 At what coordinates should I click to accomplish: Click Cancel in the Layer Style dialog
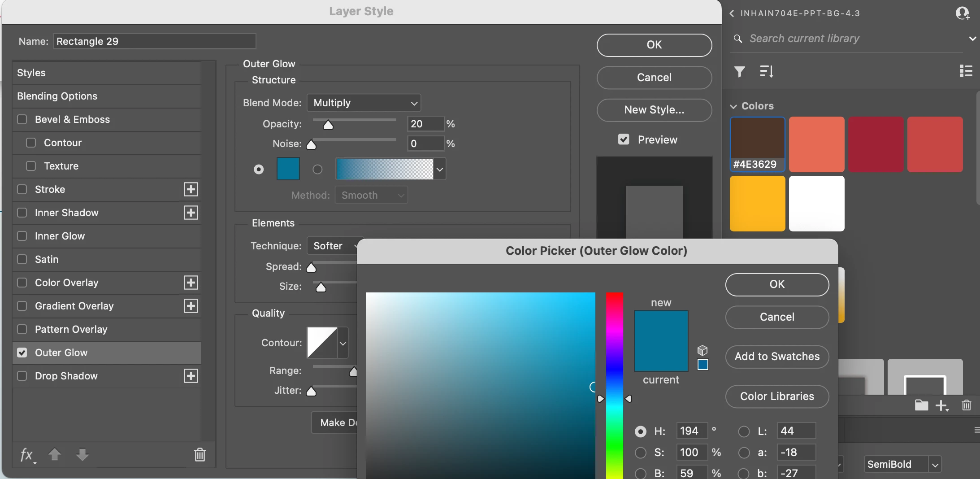click(654, 78)
